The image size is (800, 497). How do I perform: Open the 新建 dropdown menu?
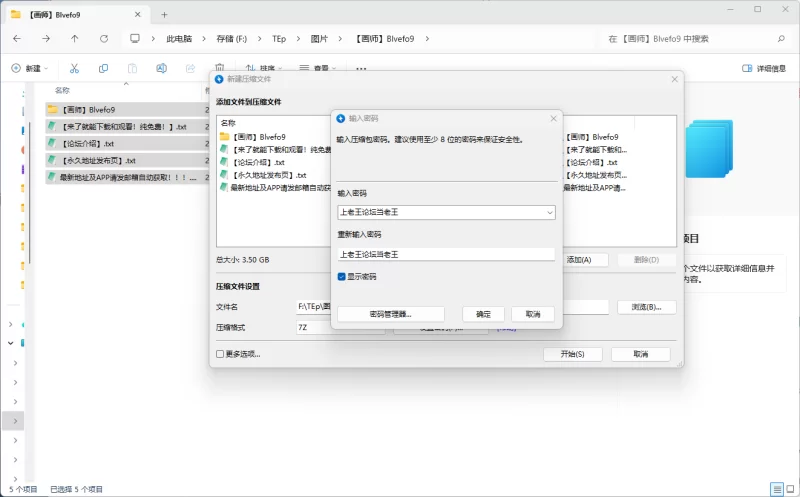(x=30, y=68)
